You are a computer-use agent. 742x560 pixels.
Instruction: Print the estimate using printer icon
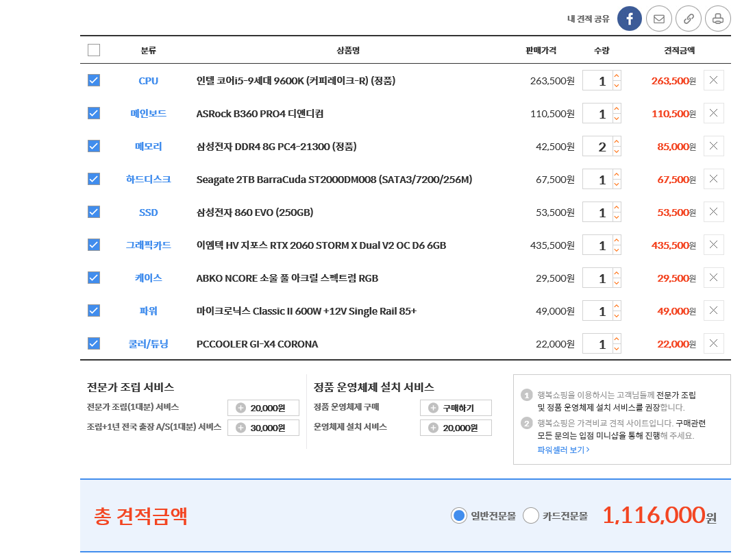(x=717, y=19)
